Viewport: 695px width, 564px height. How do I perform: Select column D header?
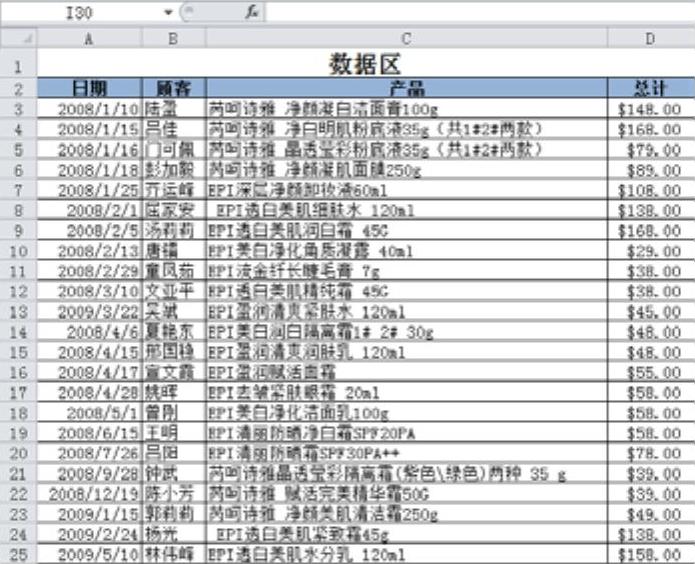tap(651, 39)
